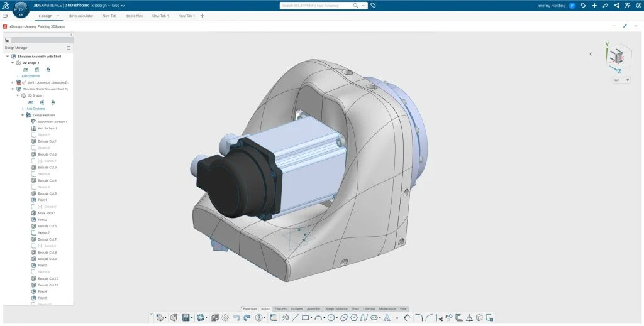This screenshot has height=326, width=644.
Task: Add a new dashboard tab with plus button
Action: coord(202,16)
